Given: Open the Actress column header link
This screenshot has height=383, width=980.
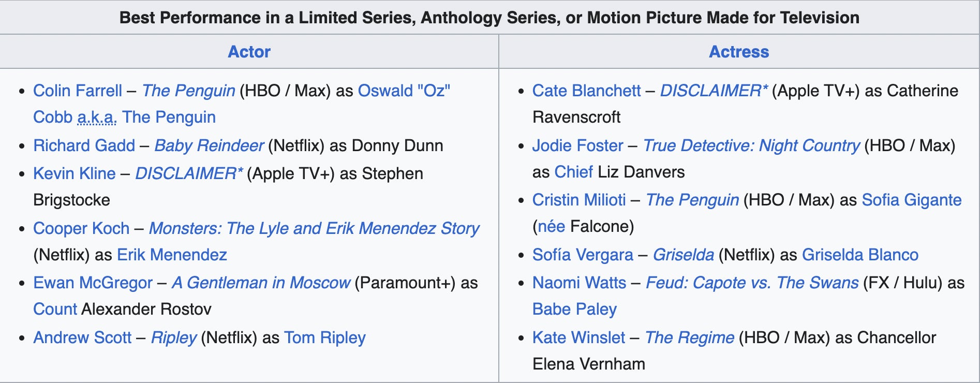Looking at the screenshot, I should [x=738, y=52].
